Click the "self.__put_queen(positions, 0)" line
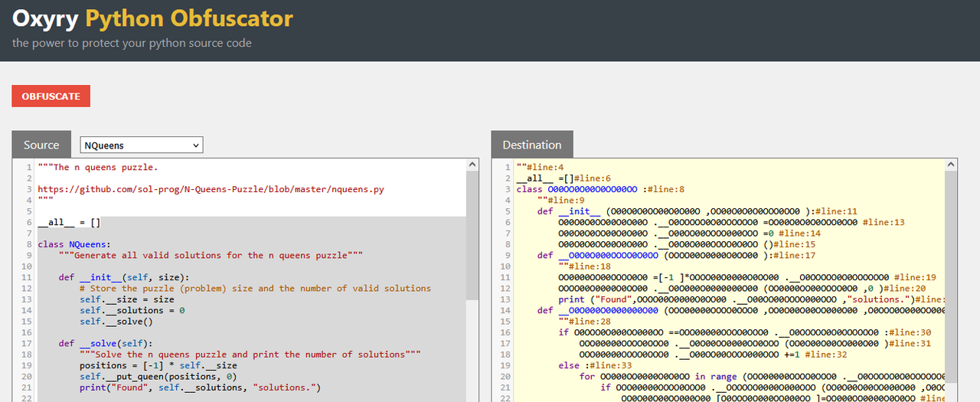This screenshot has height=402, width=980. 158,377
